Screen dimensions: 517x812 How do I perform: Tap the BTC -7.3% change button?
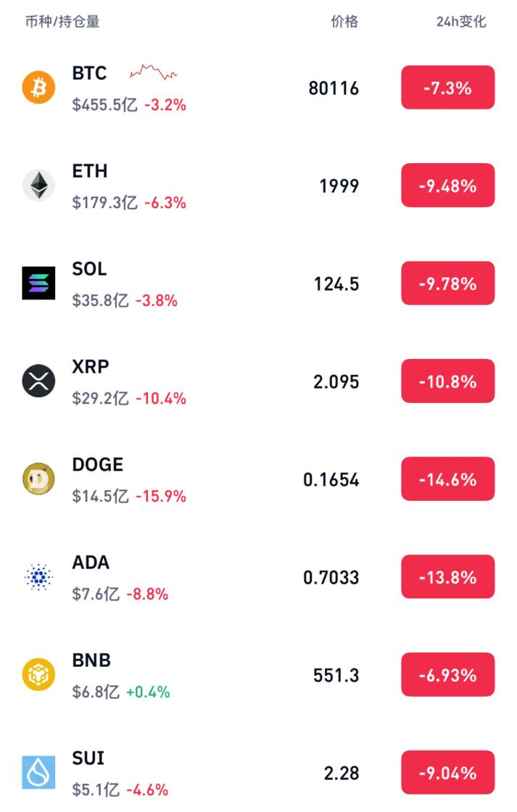click(447, 88)
